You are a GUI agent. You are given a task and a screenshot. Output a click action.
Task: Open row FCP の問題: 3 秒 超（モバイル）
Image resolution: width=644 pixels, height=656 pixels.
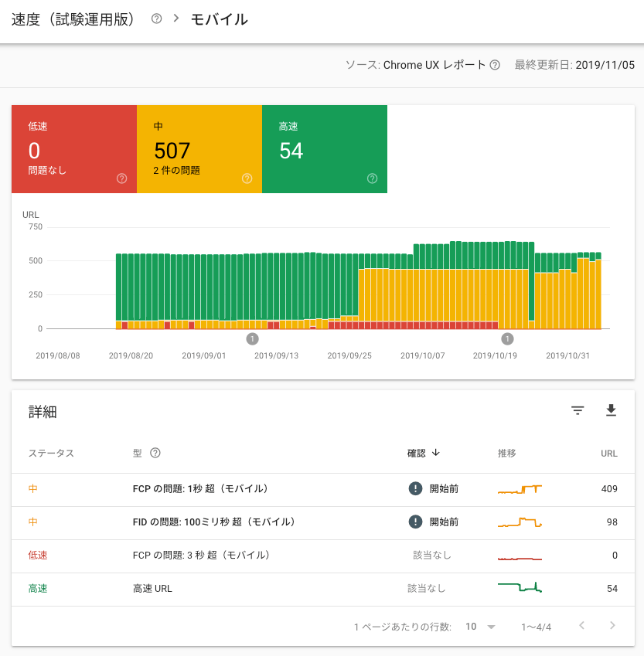click(323, 556)
